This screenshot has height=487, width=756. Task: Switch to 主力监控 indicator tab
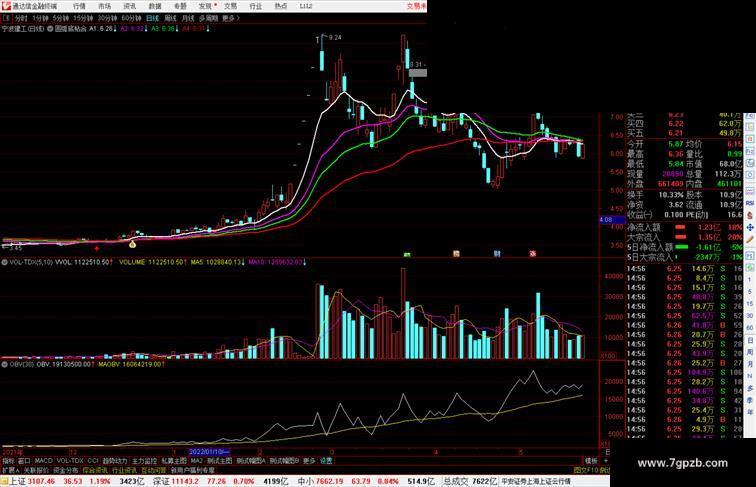click(144, 461)
